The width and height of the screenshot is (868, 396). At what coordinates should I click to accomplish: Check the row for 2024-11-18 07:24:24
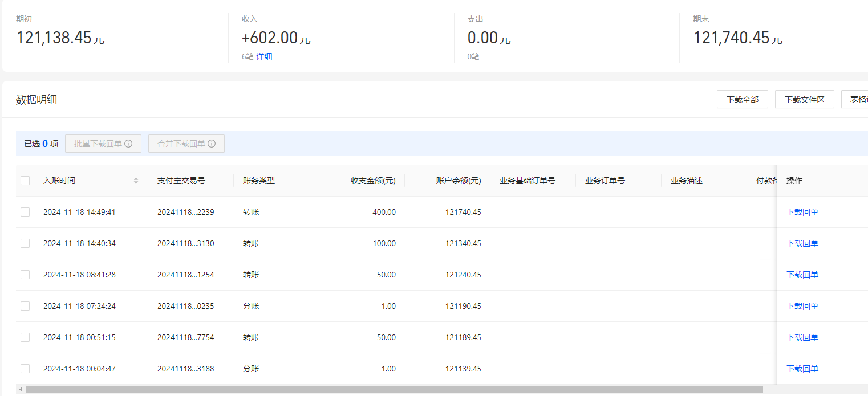click(25, 306)
